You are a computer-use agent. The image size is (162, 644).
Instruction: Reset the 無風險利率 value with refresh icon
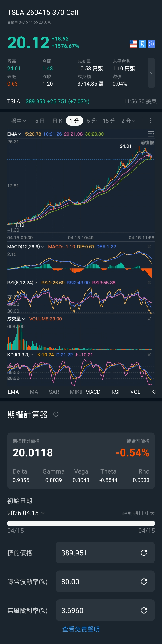[x=144, y=610]
